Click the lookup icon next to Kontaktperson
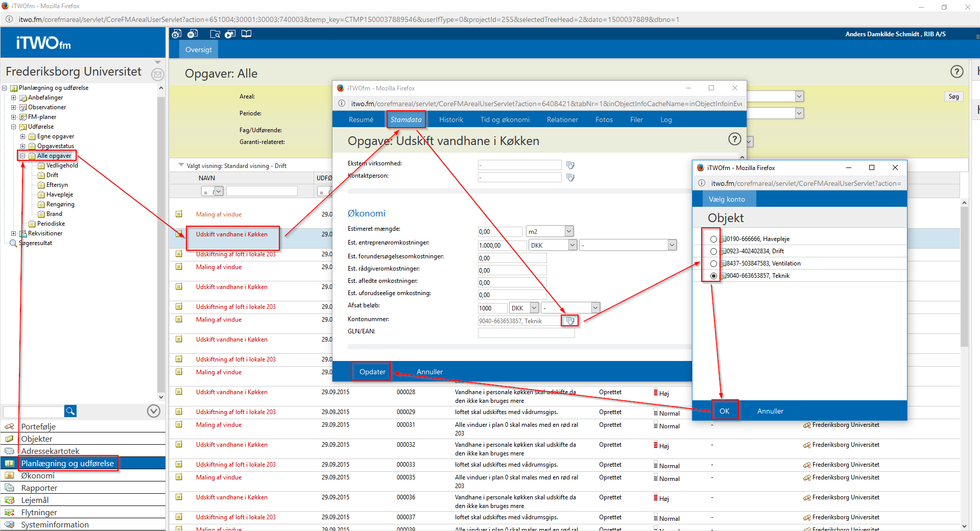Image resolution: width=980 pixels, height=531 pixels. pos(570,177)
